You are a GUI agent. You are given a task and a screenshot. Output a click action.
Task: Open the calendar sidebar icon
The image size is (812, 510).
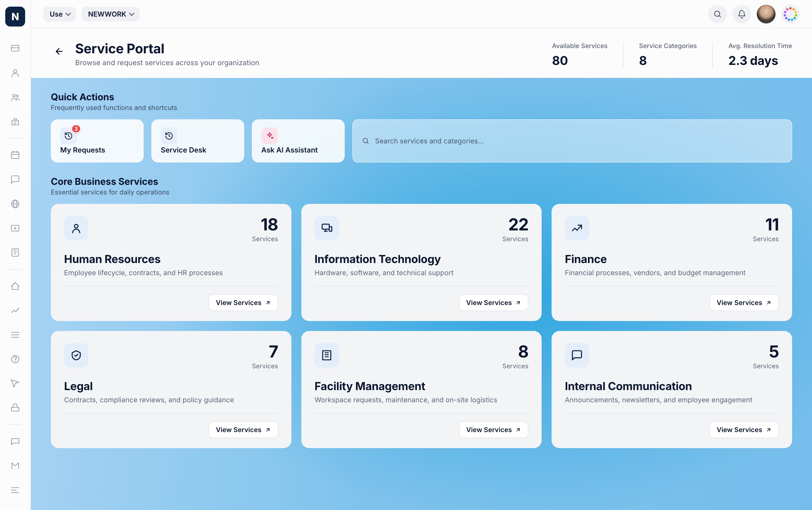point(15,155)
